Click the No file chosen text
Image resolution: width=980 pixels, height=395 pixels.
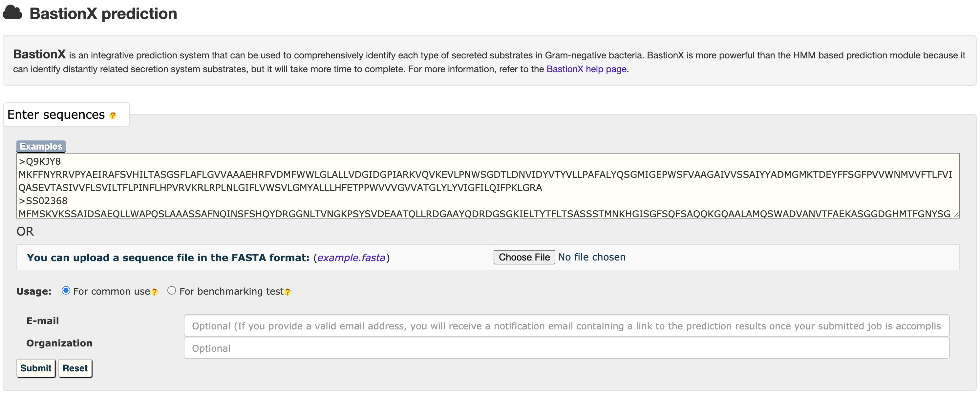pos(591,258)
